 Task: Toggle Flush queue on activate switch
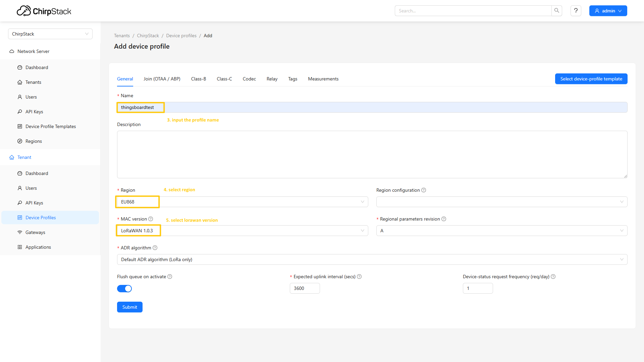point(124,289)
